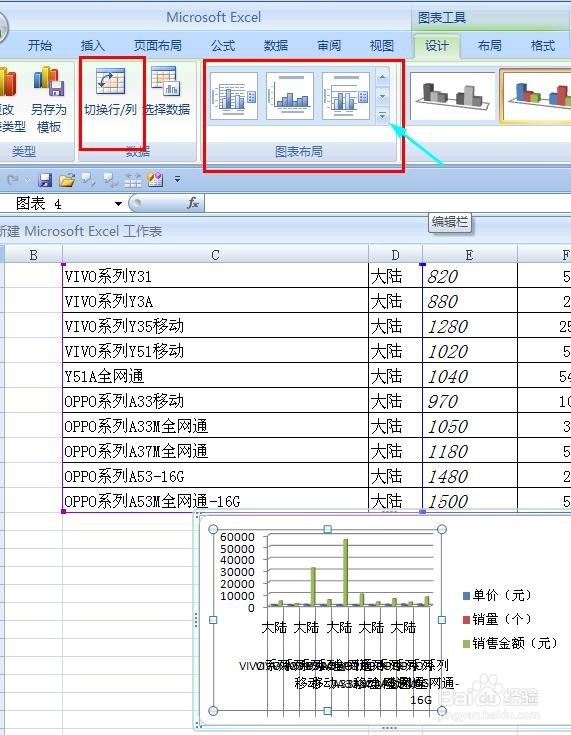
Task: Open the 数据 (Data) ribbon tab
Action: [276, 45]
